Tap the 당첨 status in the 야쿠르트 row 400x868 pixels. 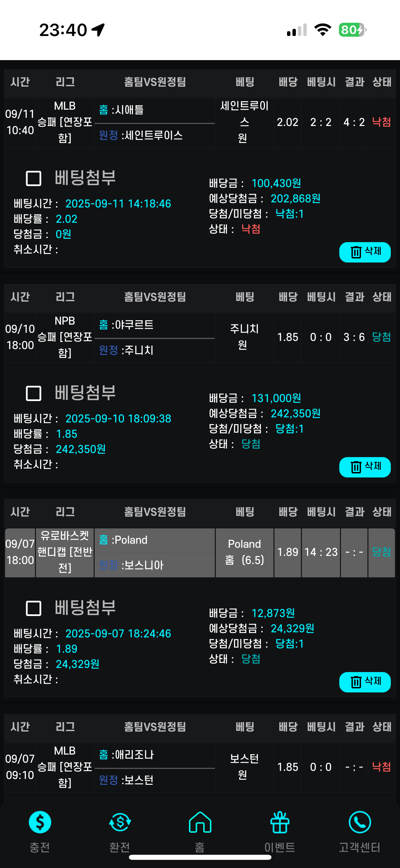click(x=382, y=337)
